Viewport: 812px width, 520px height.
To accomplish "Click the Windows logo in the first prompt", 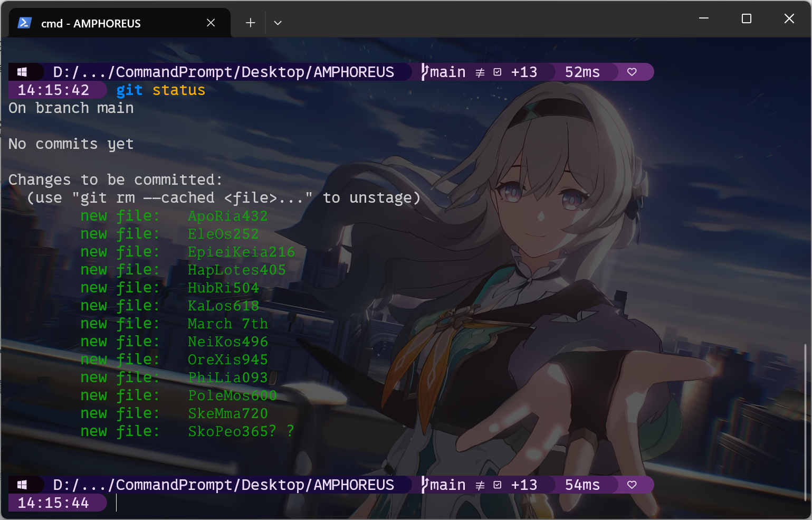I will [x=22, y=71].
